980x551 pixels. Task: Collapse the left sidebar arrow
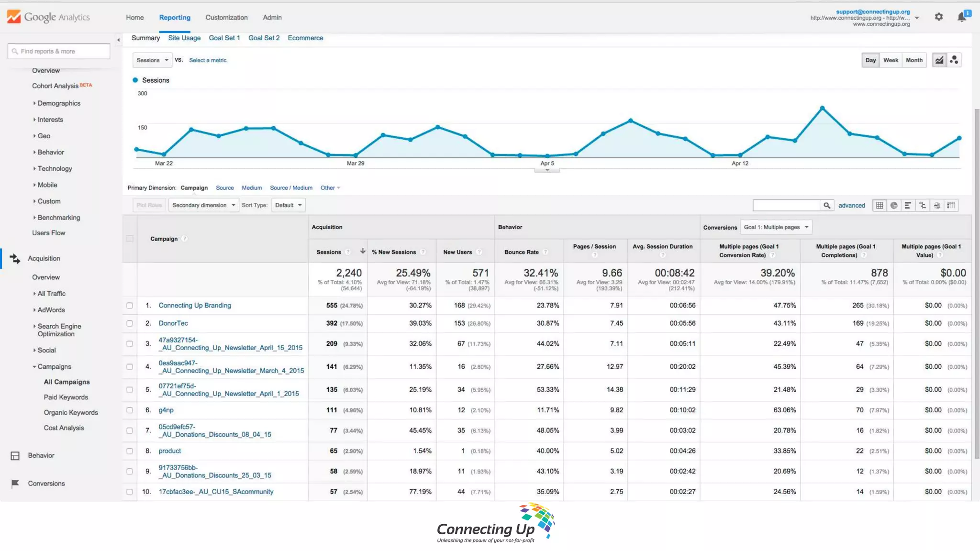[x=118, y=40]
